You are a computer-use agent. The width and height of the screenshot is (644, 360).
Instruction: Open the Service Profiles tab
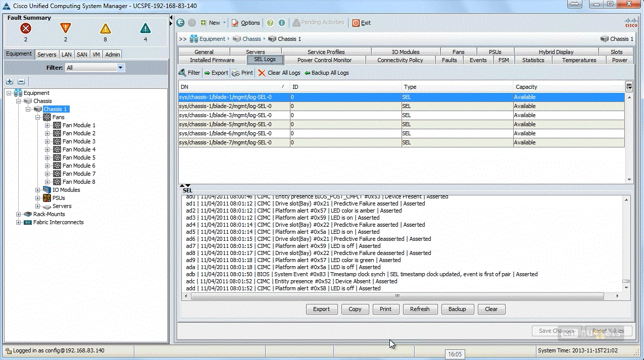pyautogui.click(x=326, y=52)
